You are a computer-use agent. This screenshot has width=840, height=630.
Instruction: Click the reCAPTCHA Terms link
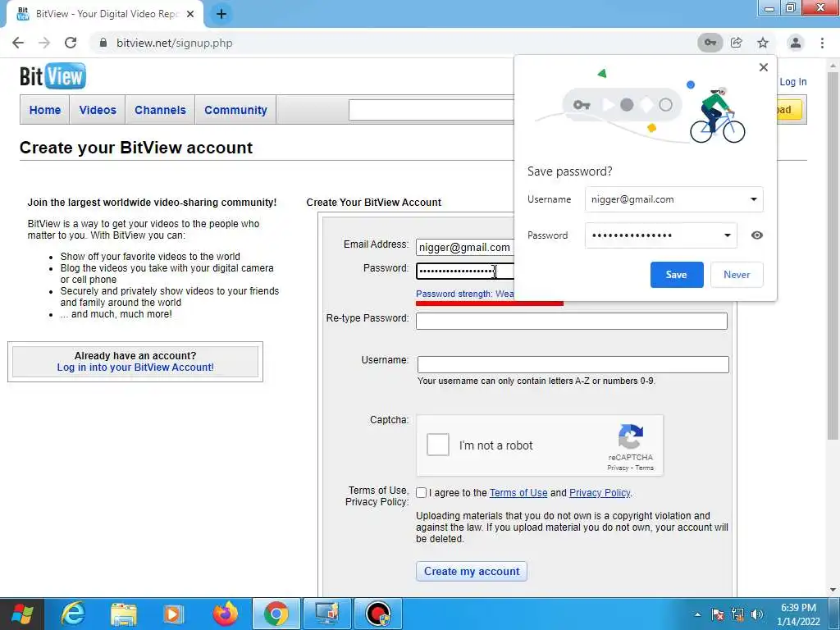click(645, 468)
